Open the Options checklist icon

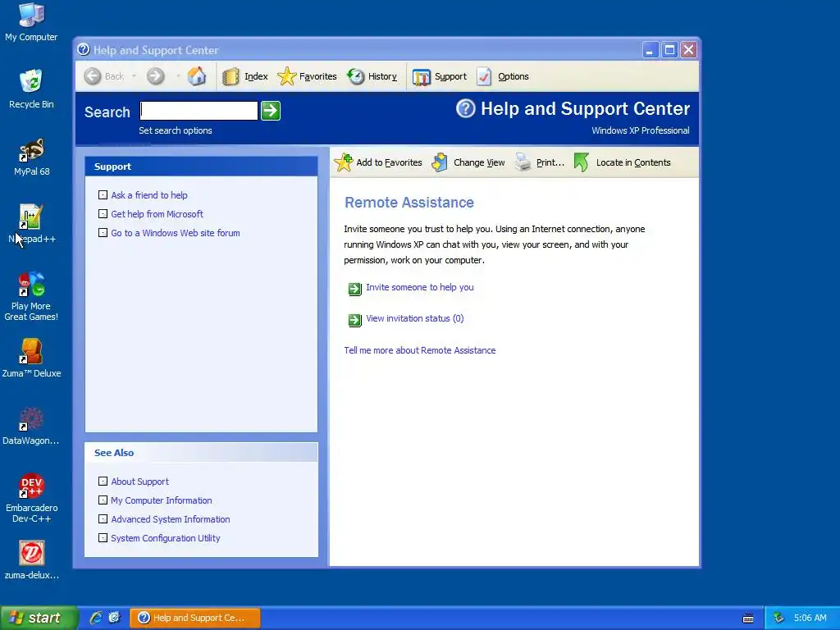click(x=484, y=76)
